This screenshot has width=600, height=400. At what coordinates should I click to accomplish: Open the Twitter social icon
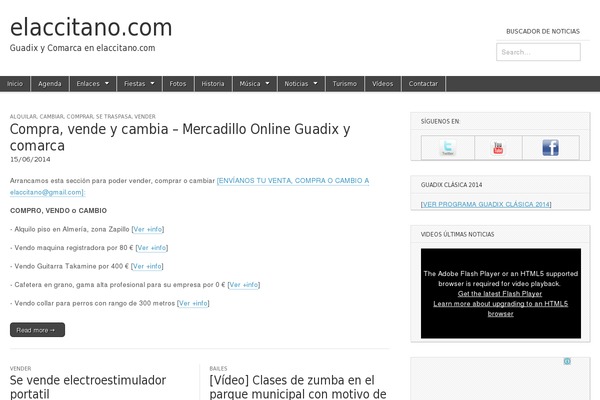[447, 147]
